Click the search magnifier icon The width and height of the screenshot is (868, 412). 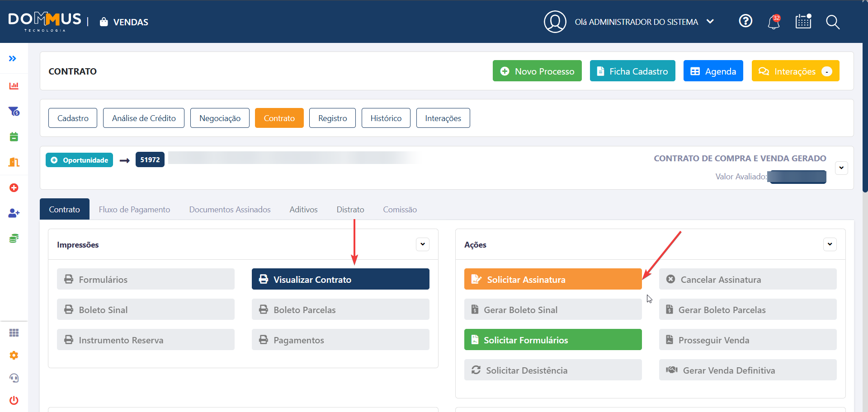[832, 22]
